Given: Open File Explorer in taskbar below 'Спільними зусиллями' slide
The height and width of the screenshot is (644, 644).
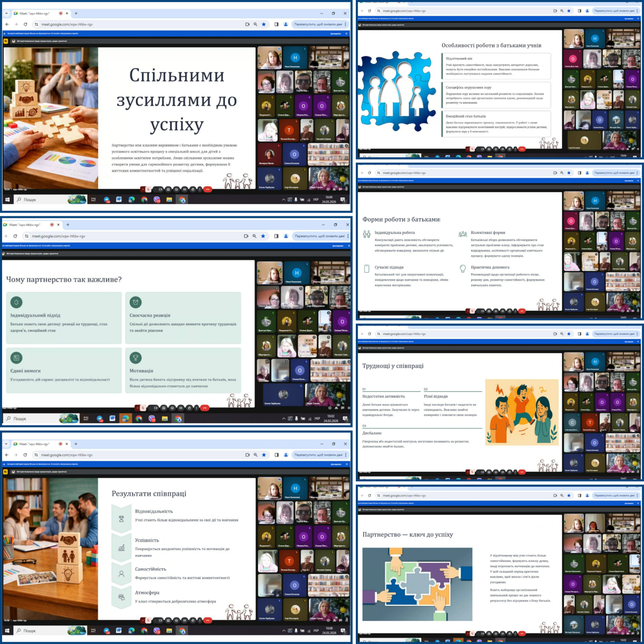Looking at the screenshot, I should coord(169,200).
